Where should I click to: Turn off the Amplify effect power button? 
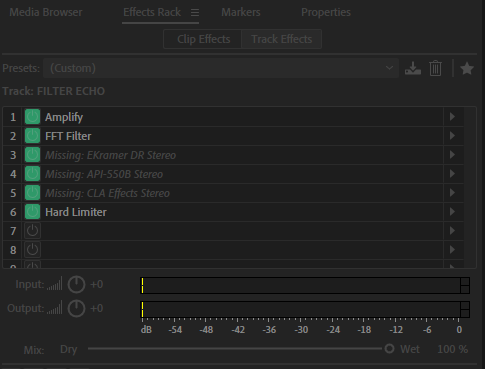click(32, 117)
